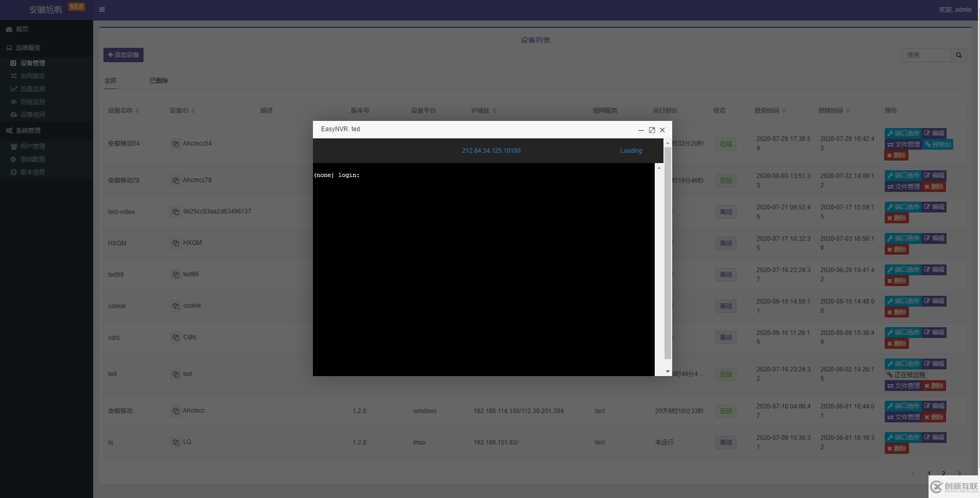Switch to the 已删除 tab
This screenshot has width=980, height=498.
pyautogui.click(x=159, y=81)
